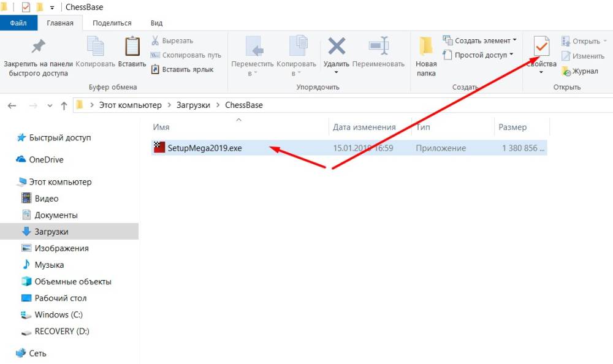Click the Cut (Вырезать) scissors button
The height and width of the screenshot is (364, 613).
(x=172, y=40)
